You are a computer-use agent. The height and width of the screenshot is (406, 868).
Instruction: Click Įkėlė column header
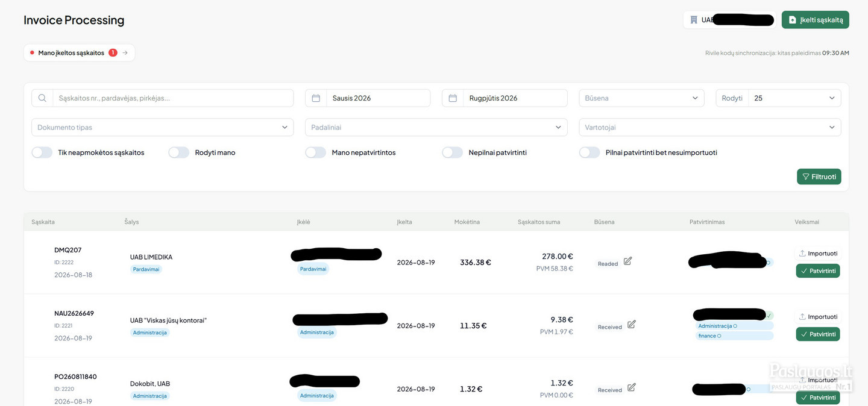[303, 222]
